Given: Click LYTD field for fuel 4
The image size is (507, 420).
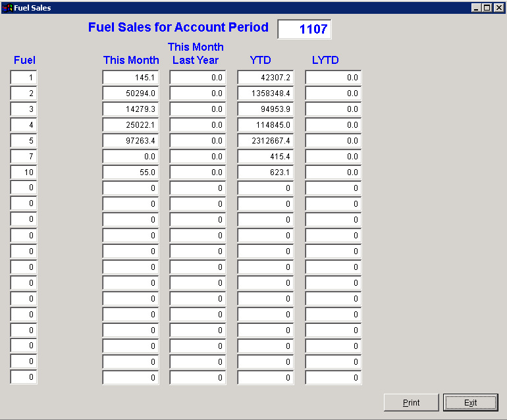Looking at the screenshot, I should (333, 125).
